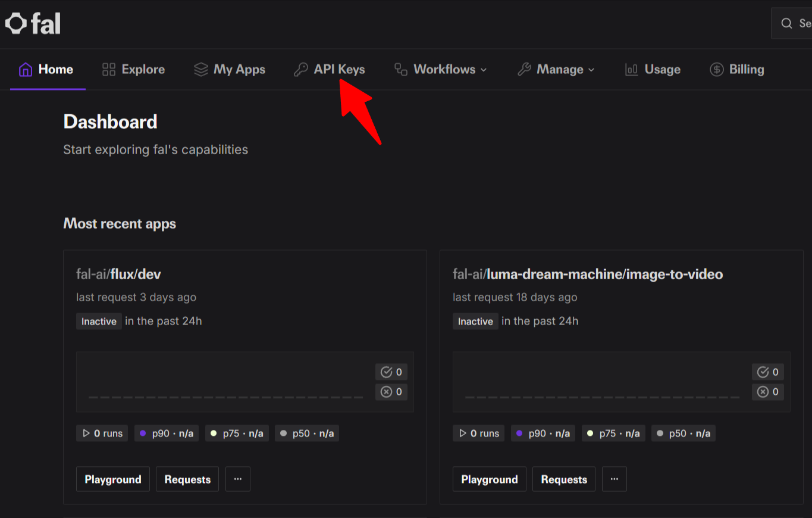Click "last request 3 days ago" text
The image size is (812, 518).
136,297
